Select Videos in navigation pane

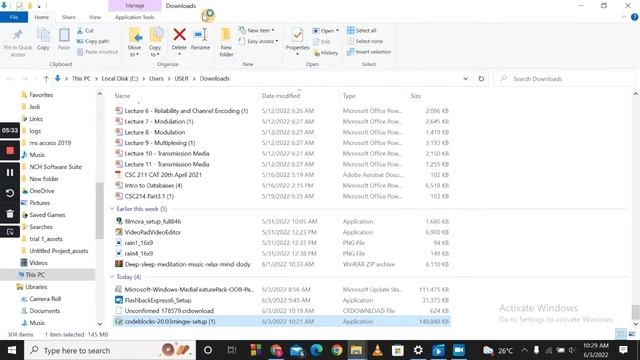tap(38, 263)
